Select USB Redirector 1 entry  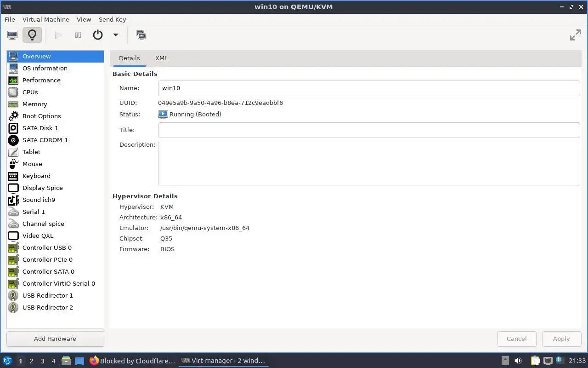[x=55, y=295]
